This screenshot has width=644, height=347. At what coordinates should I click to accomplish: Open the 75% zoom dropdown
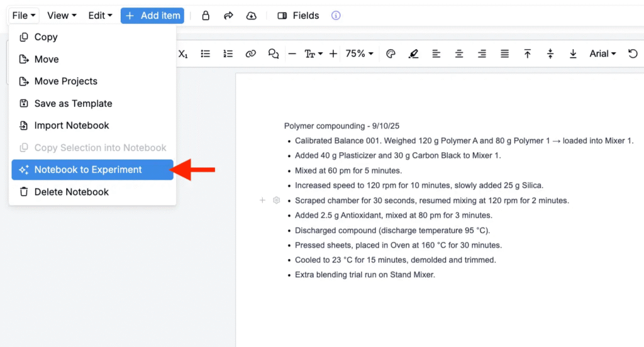click(x=360, y=54)
